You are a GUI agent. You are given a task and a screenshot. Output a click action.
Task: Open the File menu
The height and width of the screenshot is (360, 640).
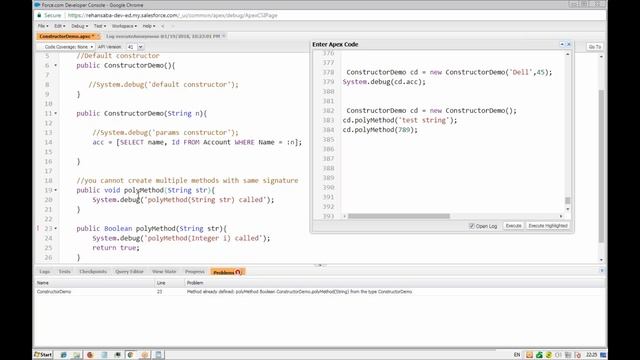(x=42, y=26)
